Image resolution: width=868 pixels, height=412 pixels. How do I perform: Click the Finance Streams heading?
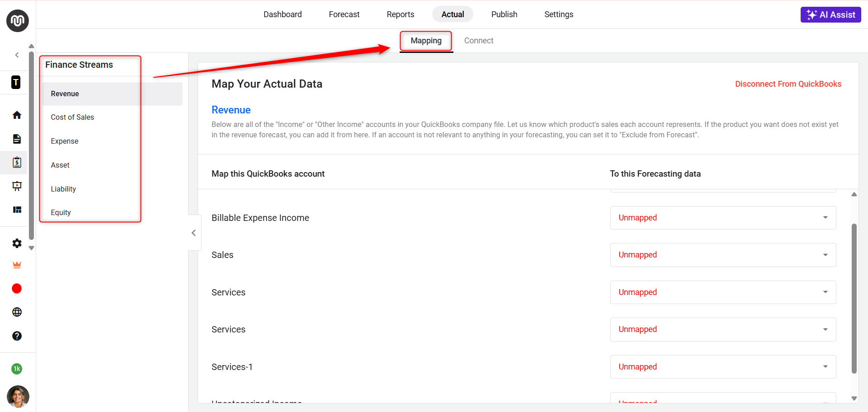(79, 65)
